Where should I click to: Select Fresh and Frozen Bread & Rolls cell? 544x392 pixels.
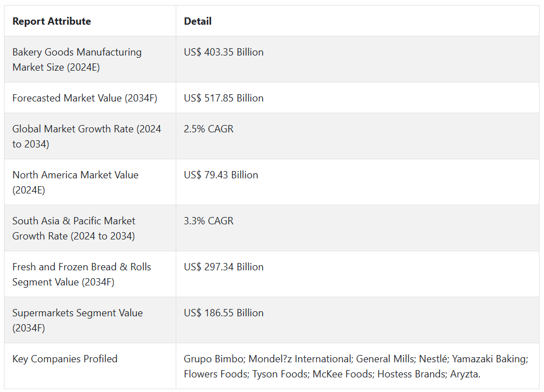(81, 274)
